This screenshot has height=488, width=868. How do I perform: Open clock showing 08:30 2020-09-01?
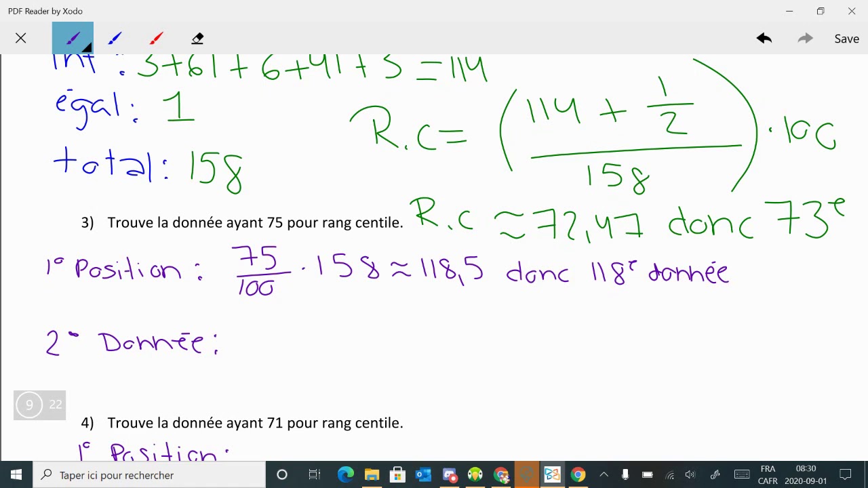806,475
